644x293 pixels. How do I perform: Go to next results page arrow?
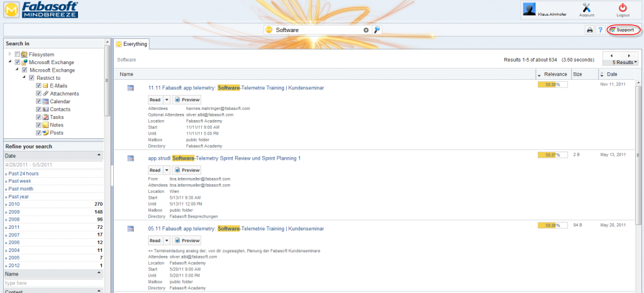[x=629, y=55]
